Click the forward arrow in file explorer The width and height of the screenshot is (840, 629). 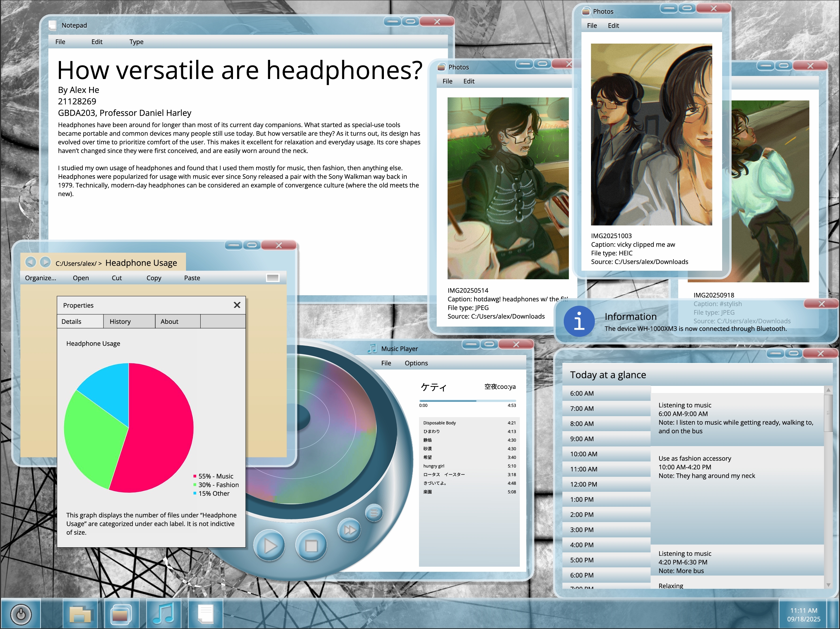[x=45, y=262]
